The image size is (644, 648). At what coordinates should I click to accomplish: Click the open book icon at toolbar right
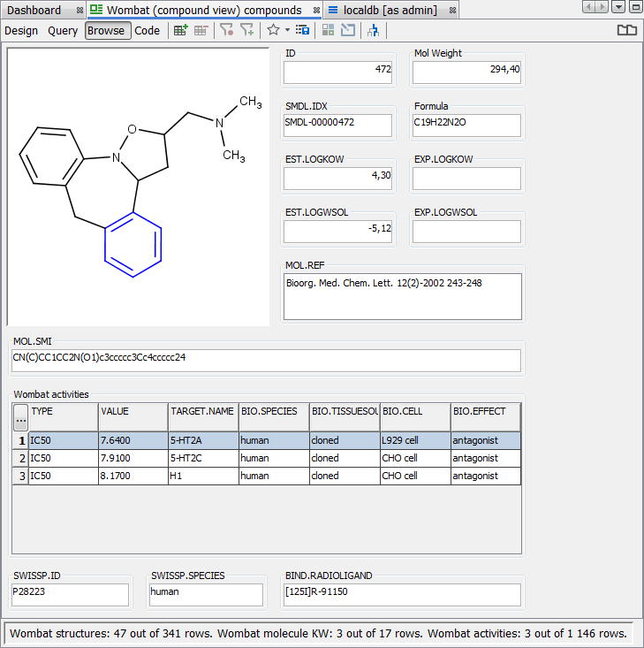[x=626, y=30]
